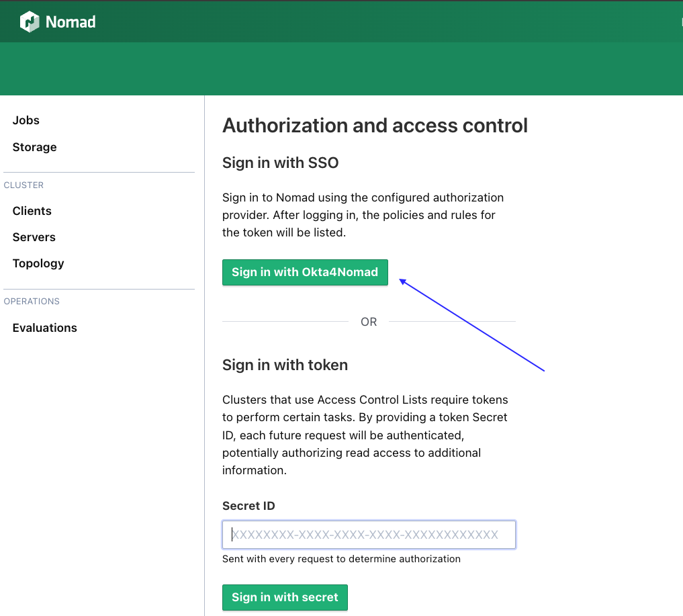Focus the Secret ID token input field
Image resolution: width=683 pixels, height=616 pixels.
(369, 535)
